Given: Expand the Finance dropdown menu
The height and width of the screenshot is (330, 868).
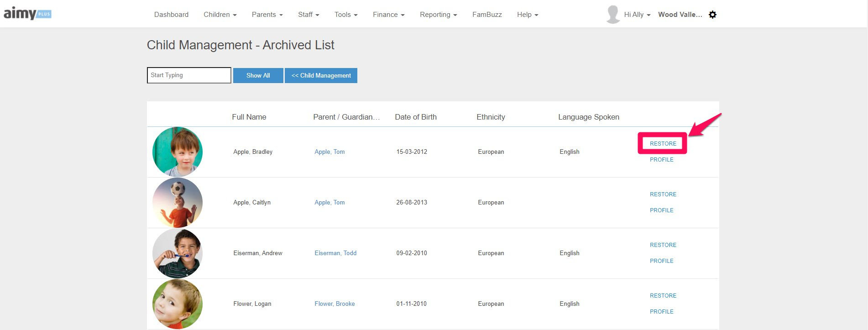Looking at the screenshot, I should pos(388,15).
